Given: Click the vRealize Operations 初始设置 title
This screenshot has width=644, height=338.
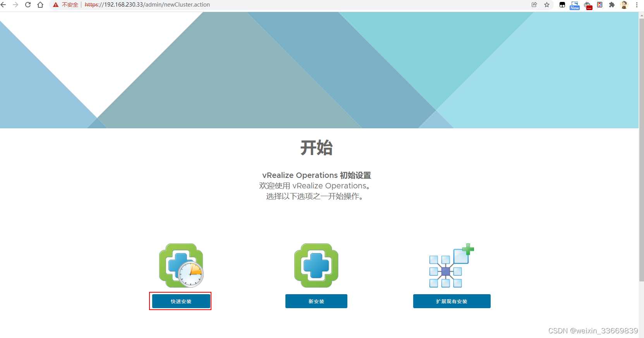Looking at the screenshot, I should click(316, 175).
